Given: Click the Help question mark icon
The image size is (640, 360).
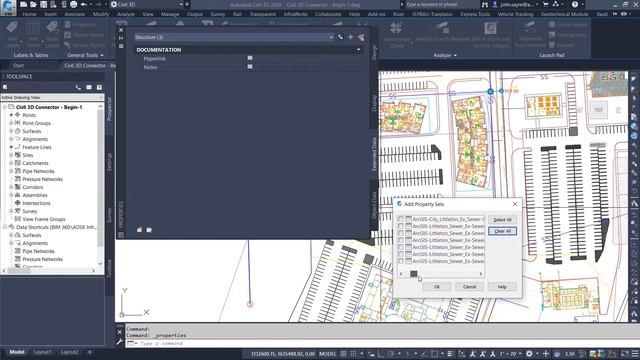Looking at the screenshot, I should pos(575,4).
